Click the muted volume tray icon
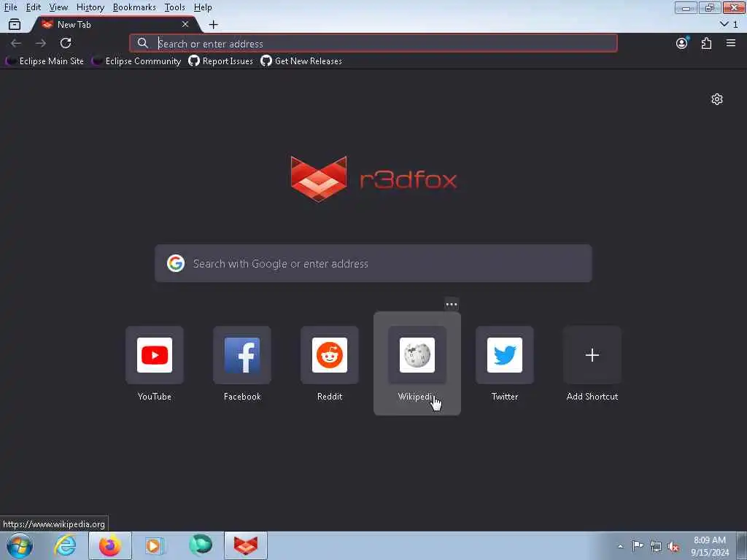The image size is (747, 560). (673, 547)
